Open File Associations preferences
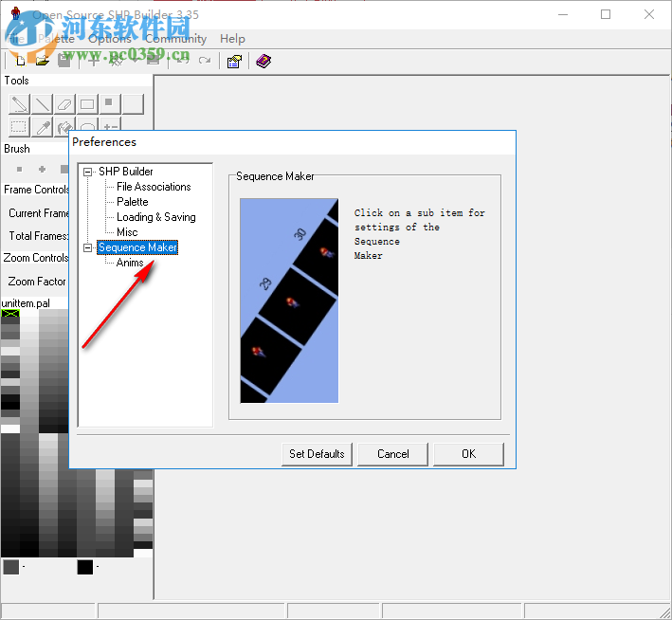Image resolution: width=672 pixels, height=620 pixels. coord(154,187)
